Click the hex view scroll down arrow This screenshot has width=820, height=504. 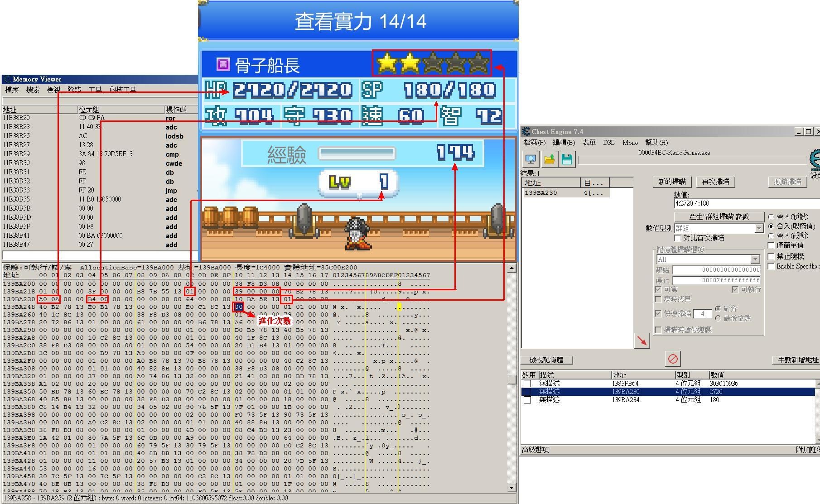512,488
